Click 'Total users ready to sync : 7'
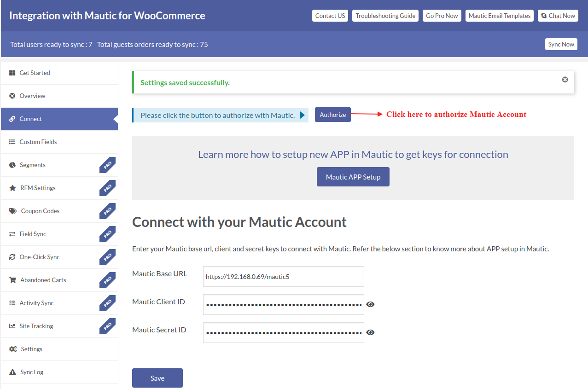Image resolution: width=588 pixels, height=389 pixels. [51, 45]
